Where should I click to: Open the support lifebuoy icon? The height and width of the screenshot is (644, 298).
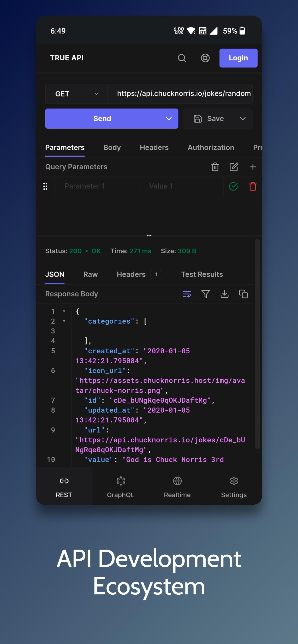pos(205,58)
